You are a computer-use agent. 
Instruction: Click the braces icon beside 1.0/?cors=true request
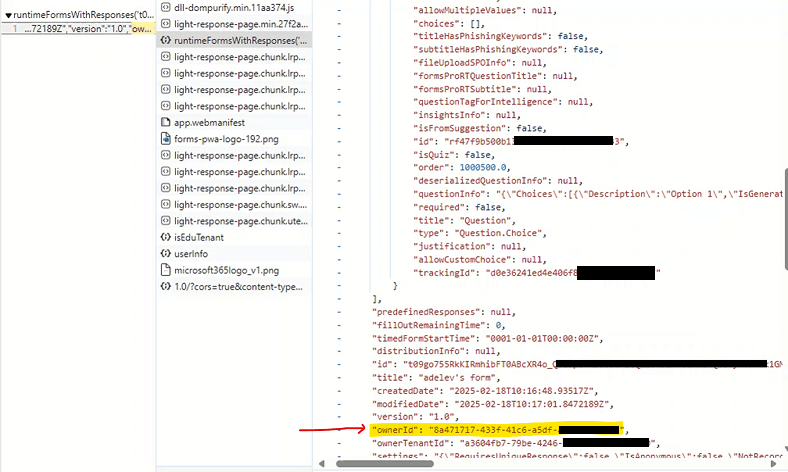coord(165,287)
